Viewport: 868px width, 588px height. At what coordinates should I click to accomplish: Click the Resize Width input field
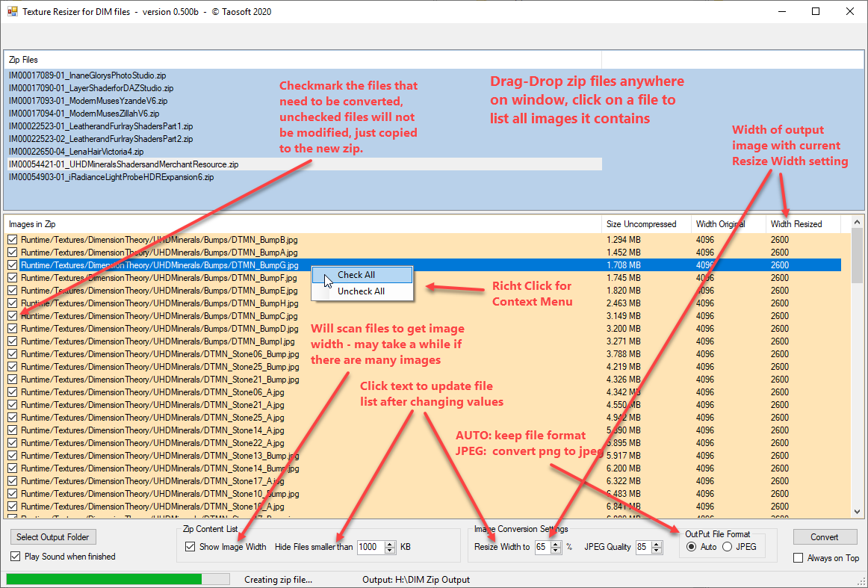(542, 547)
